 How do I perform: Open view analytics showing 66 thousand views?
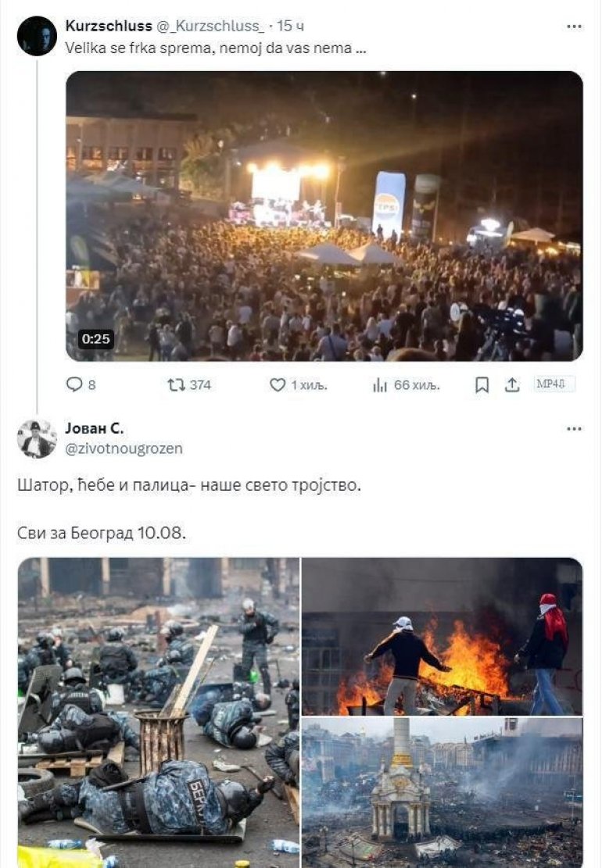point(381,385)
